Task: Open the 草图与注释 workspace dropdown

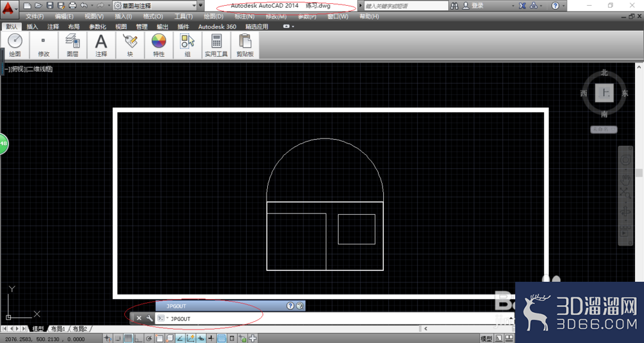Action: point(155,6)
